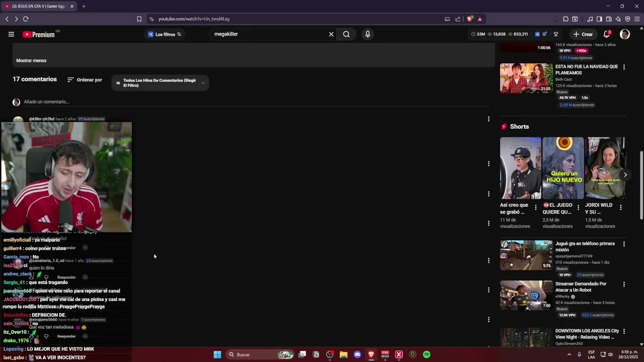Reload the current page
Image resolution: width=644 pixels, height=362 pixels.
coord(26,19)
